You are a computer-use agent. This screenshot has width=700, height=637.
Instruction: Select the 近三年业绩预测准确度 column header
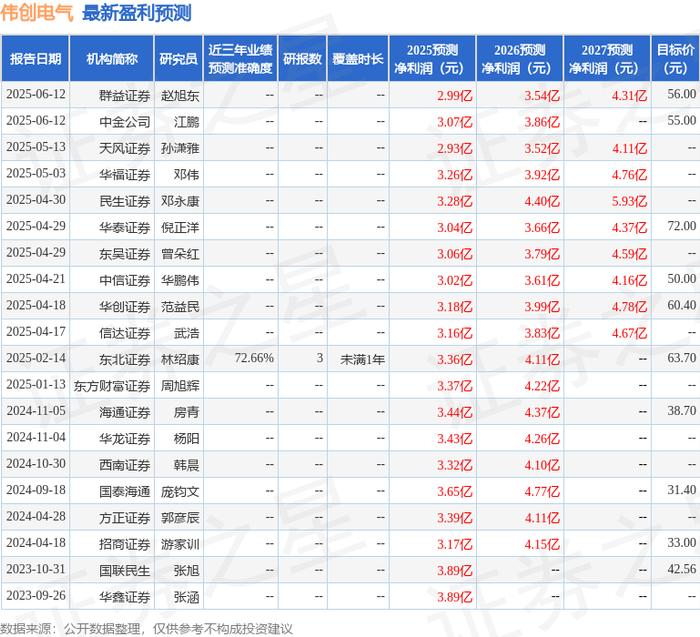[x=240, y=58]
